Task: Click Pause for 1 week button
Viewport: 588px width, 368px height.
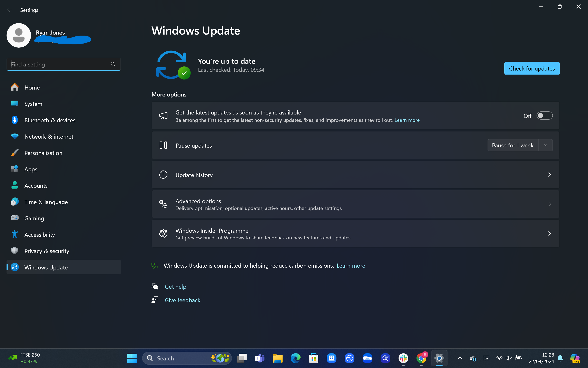Action: point(513,145)
